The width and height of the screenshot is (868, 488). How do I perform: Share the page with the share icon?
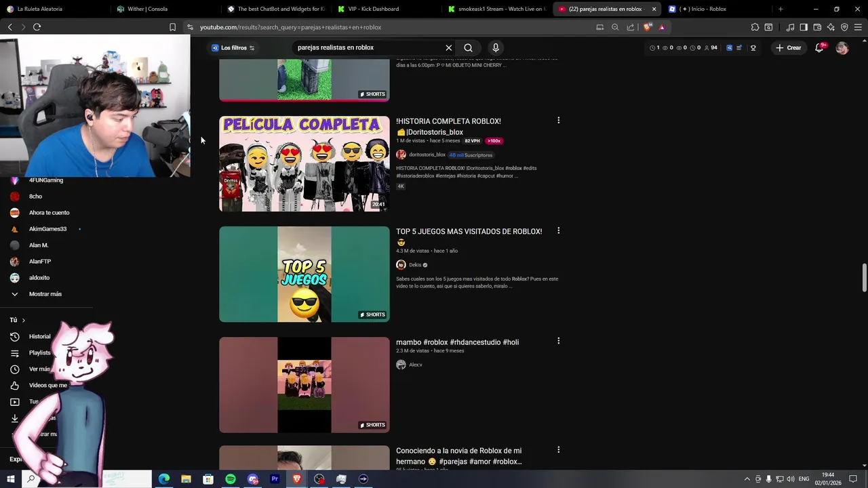coord(631,27)
